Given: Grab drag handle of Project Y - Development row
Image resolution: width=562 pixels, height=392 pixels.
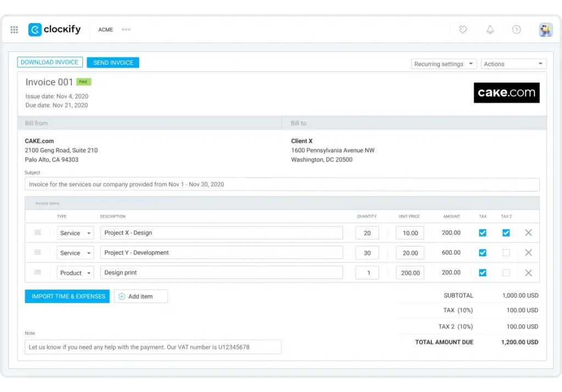Looking at the screenshot, I should [x=38, y=253].
